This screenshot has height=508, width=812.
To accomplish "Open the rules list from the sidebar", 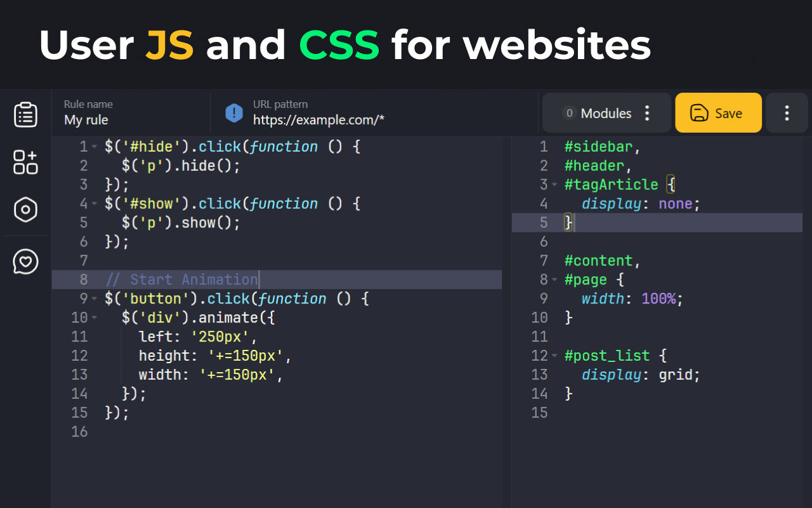I will point(25,114).
